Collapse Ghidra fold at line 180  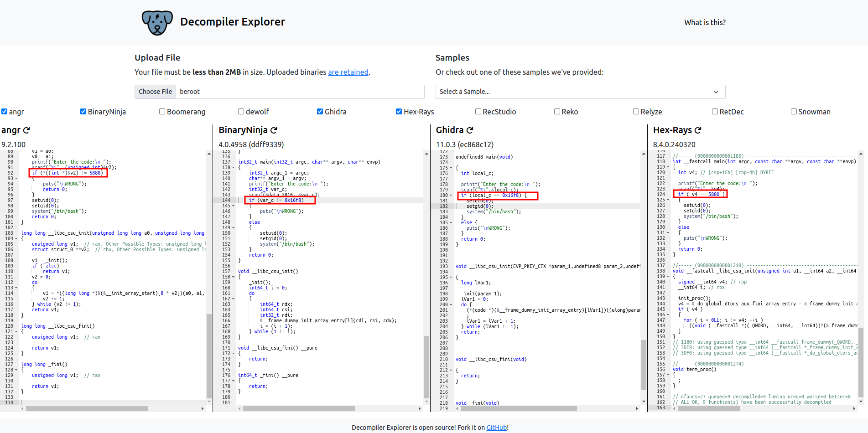point(451,196)
